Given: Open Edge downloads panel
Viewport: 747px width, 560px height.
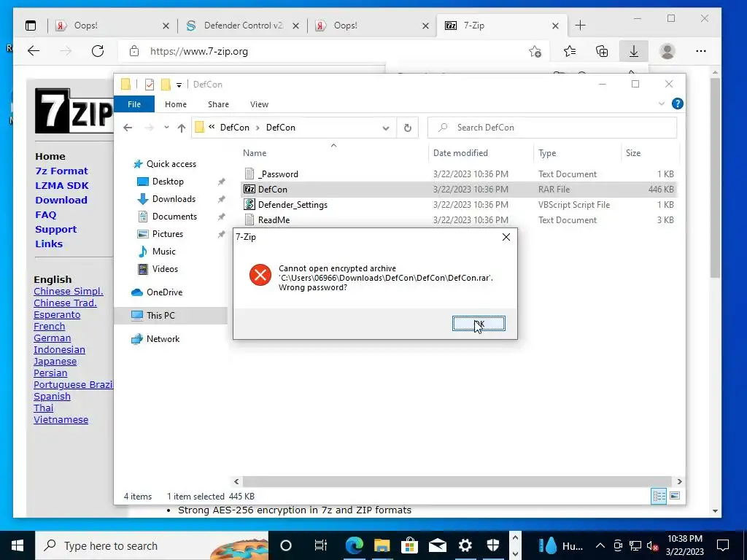Looking at the screenshot, I should (x=634, y=51).
